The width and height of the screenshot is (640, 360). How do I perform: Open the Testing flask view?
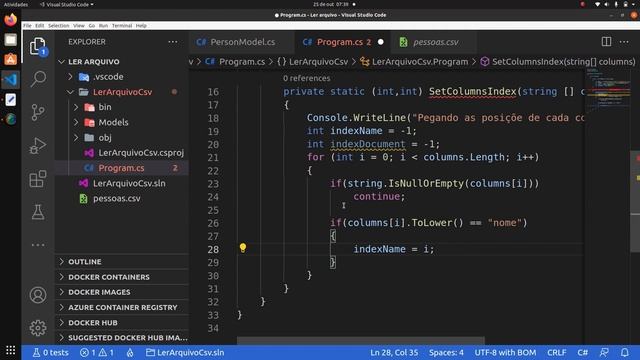[38, 212]
